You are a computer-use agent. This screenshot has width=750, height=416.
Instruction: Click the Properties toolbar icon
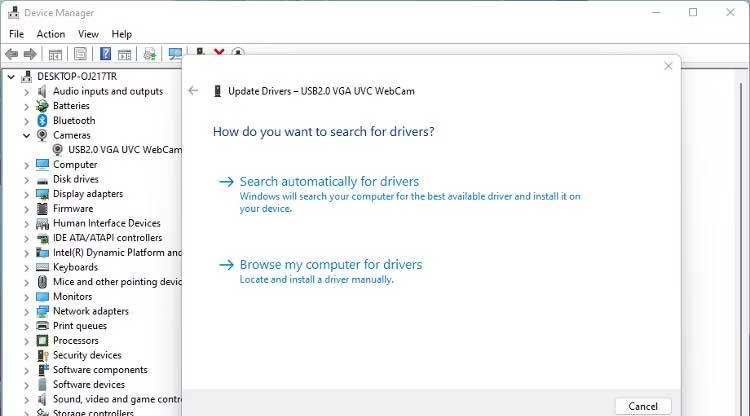(x=80, y=54)
